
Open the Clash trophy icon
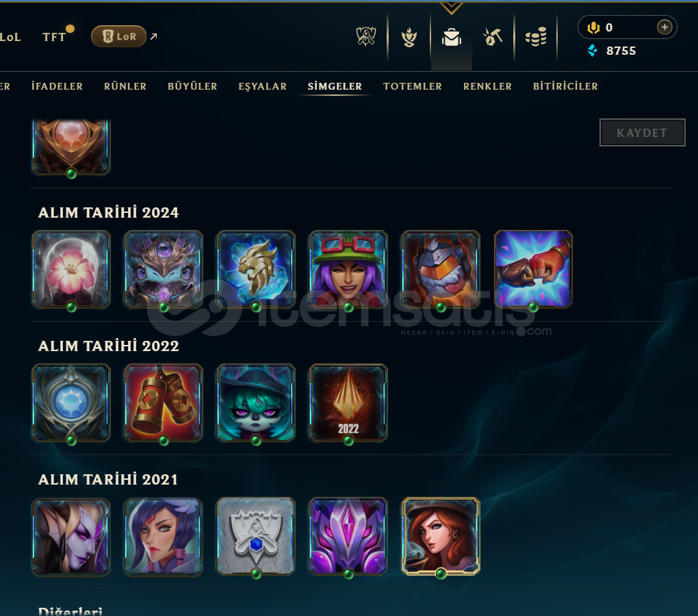click(x=366, y=37)
